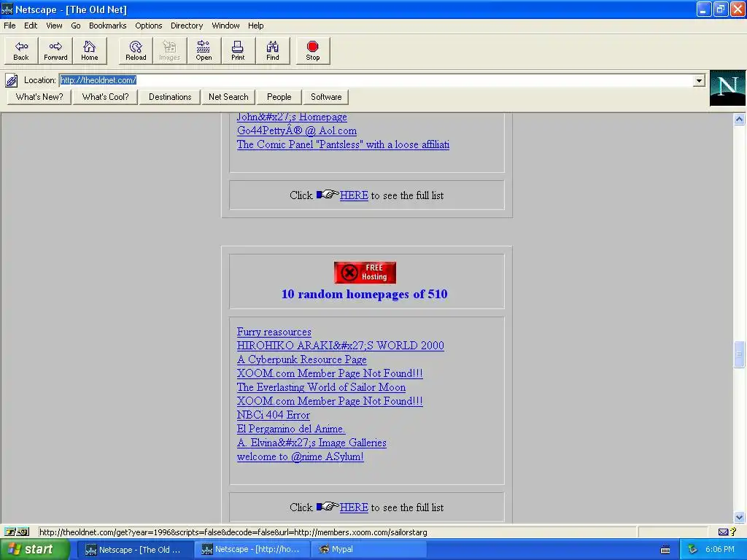The width and height of the screenshot is (747, 560).
Task: Open the Window menu
Action: click(x=225, y=26)
